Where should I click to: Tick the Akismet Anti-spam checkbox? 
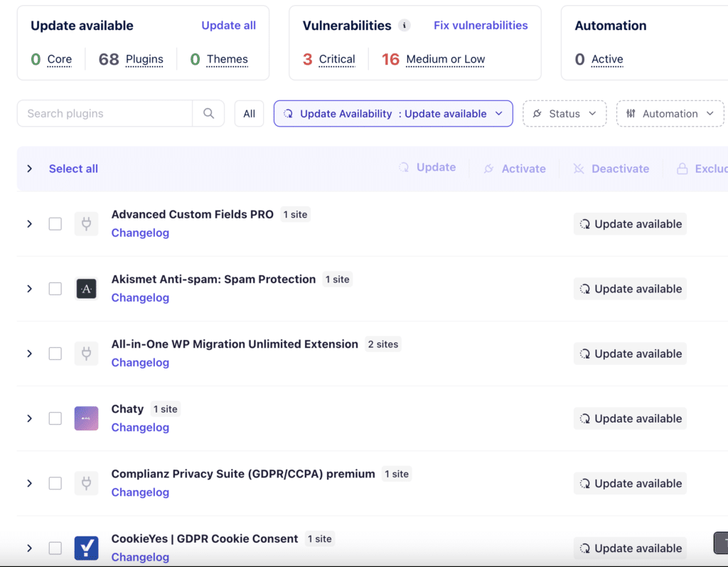click(x=55, y=289)
